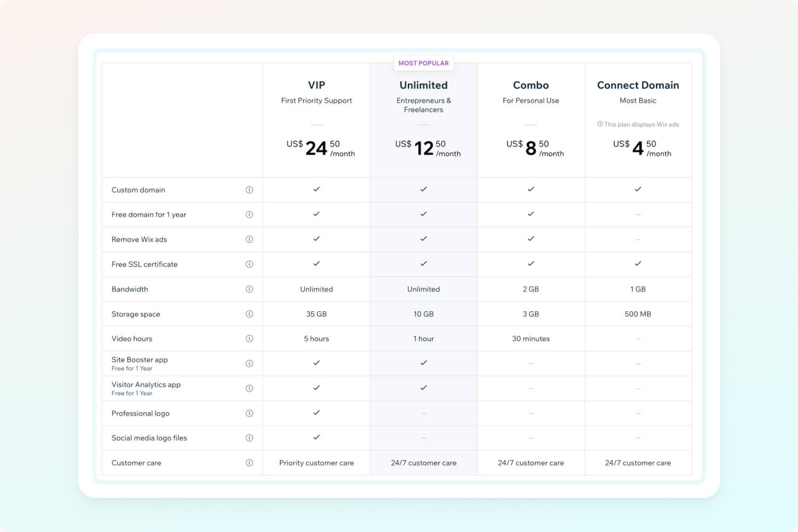Click the Visitor Analytics app info icon
This screenshot has height=532, width=798.
tap(249, 388)
